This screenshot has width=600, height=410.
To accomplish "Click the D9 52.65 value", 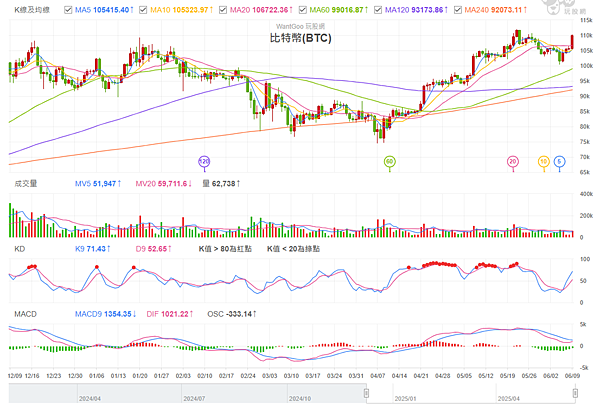I will (153, 249).
